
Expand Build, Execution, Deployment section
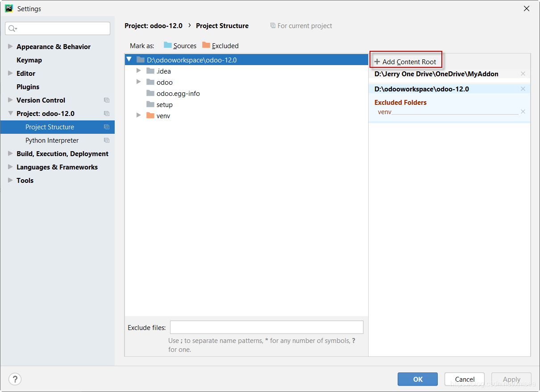[10, 153]
